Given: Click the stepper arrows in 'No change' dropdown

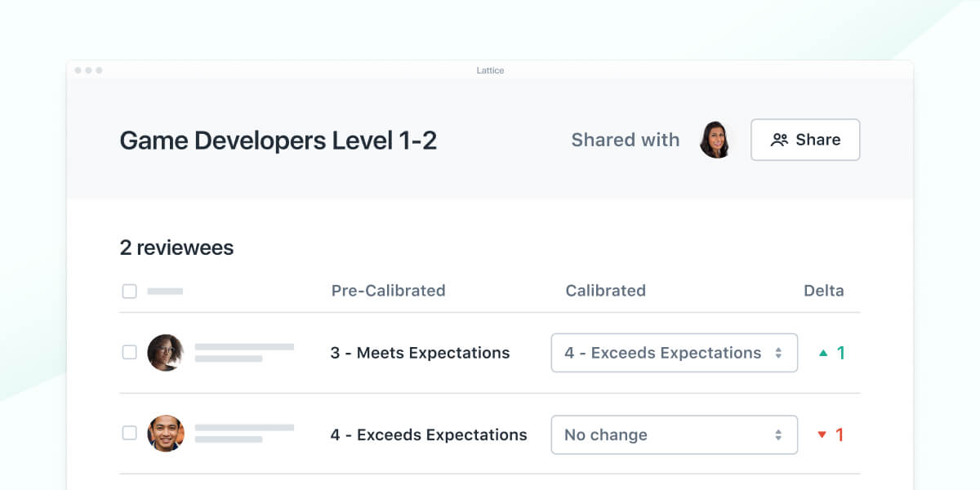Looking at the screenshot, I should pyautogui.click(x=778, y=434).
